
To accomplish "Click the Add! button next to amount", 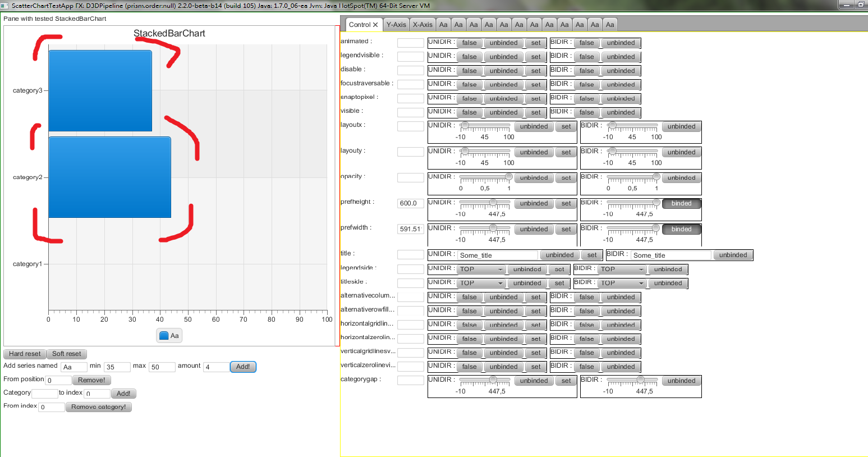I will [243, 367].
